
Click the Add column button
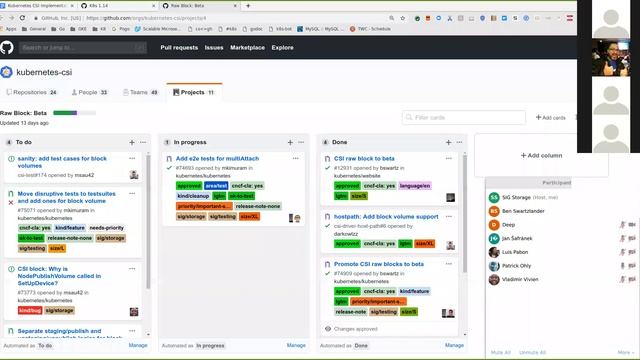tap(541, 156)
